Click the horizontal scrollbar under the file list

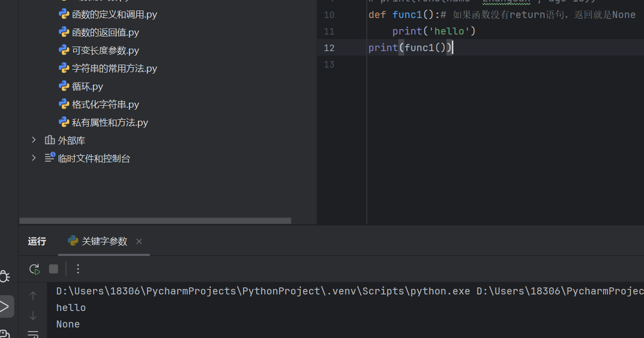tap(155, 220)
